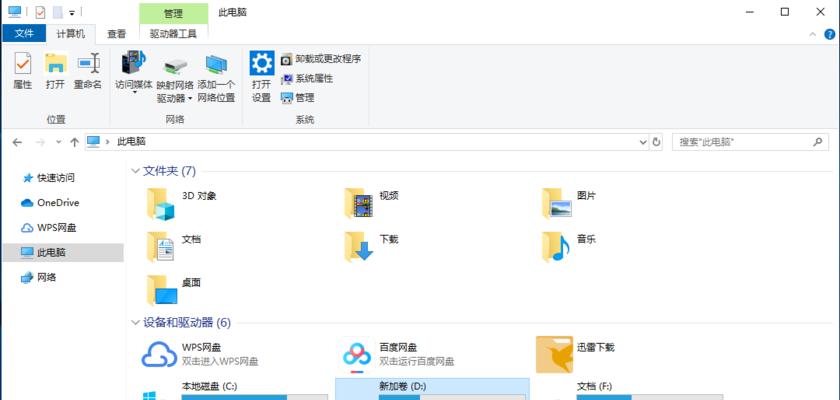Viewport: 840px width, 400px height.
Task: Click the quick access toolbar Properties checkmark icon
Action: (40, 12)
